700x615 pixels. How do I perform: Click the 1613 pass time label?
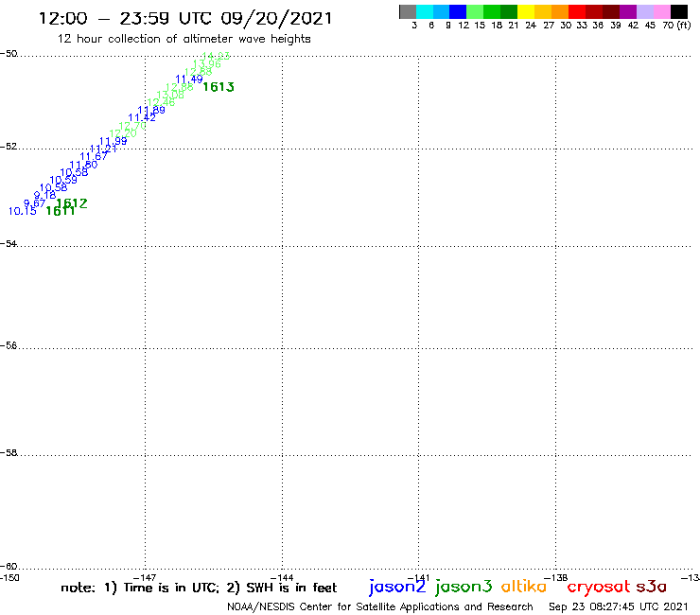click(x=219, y=87)
